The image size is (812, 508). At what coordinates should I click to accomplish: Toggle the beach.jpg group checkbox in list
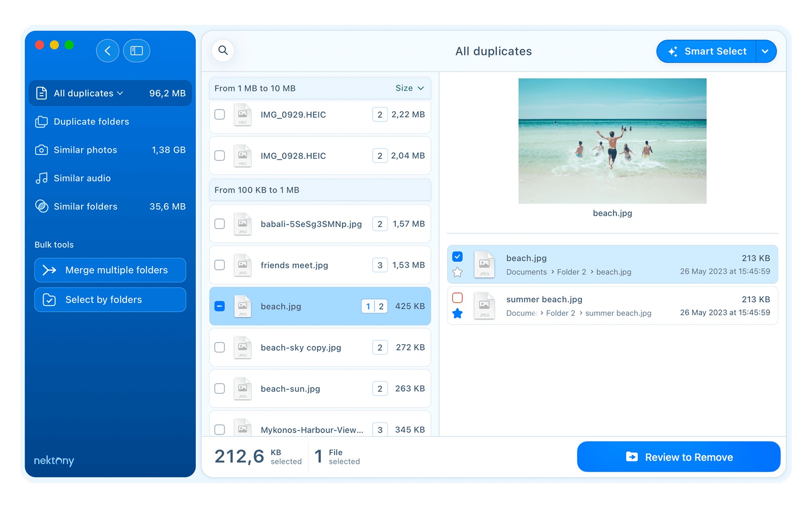coord(219,306)
